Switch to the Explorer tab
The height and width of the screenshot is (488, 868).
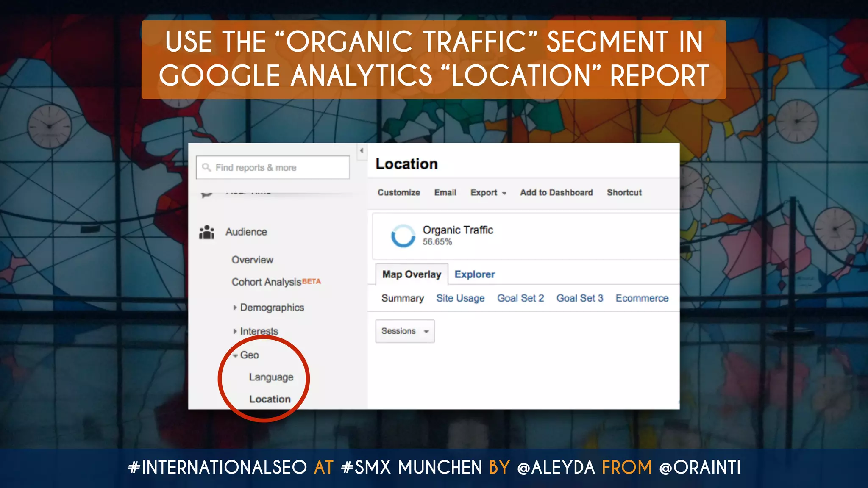[x=475, y=274]
